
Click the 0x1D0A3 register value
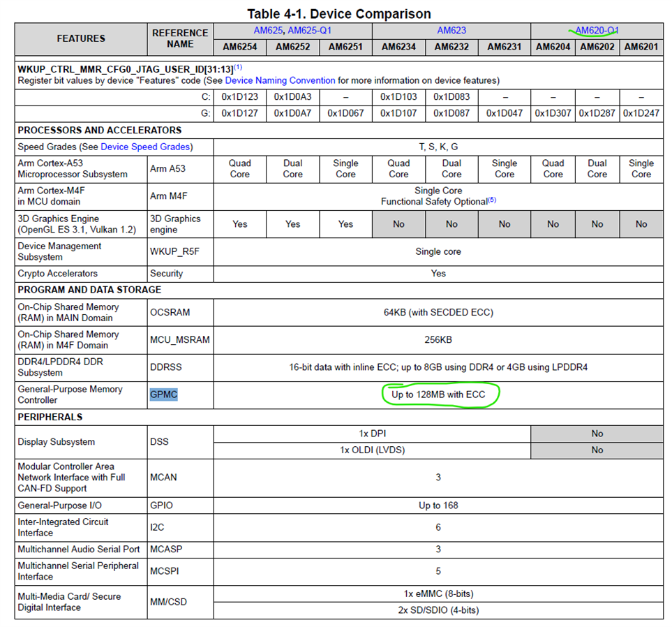tap(292, 97)
